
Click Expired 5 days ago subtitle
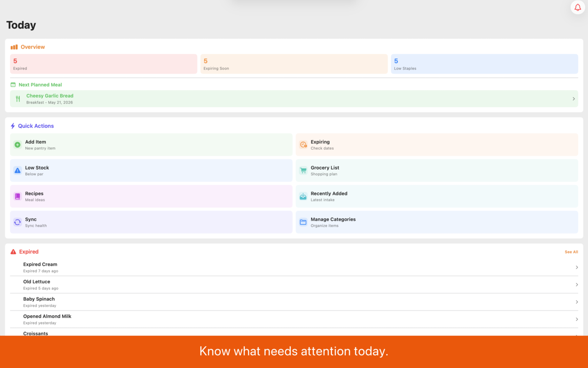click(x=41, y=288)
